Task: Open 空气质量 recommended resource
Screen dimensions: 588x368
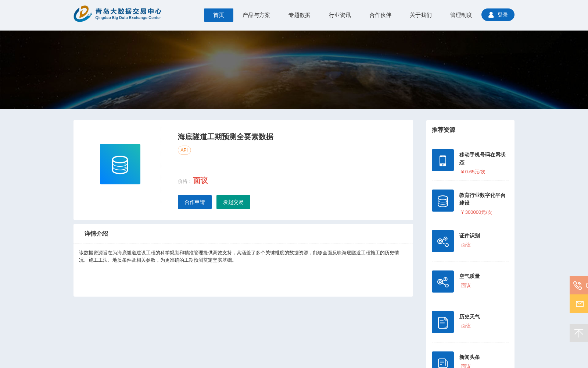Action: (x=470, y=276)
